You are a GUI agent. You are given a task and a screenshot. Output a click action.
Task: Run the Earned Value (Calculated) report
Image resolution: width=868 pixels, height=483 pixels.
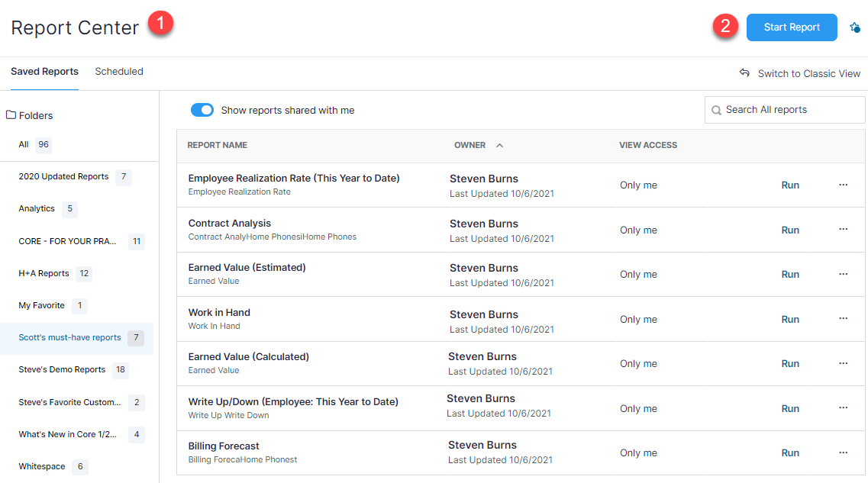[790, 363]
